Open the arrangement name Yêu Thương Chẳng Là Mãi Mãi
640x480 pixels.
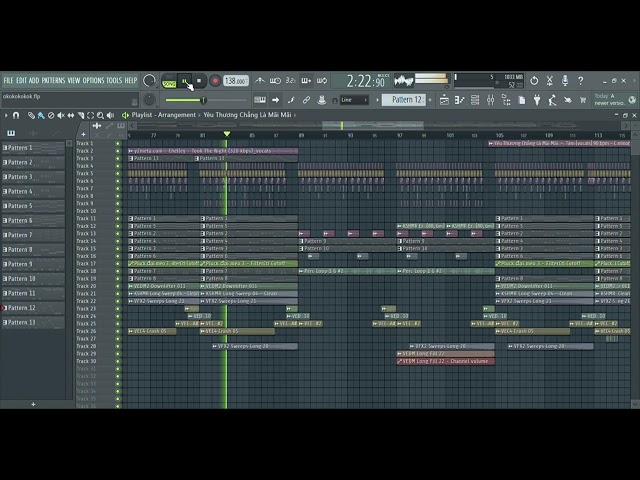tap(247, 115)
